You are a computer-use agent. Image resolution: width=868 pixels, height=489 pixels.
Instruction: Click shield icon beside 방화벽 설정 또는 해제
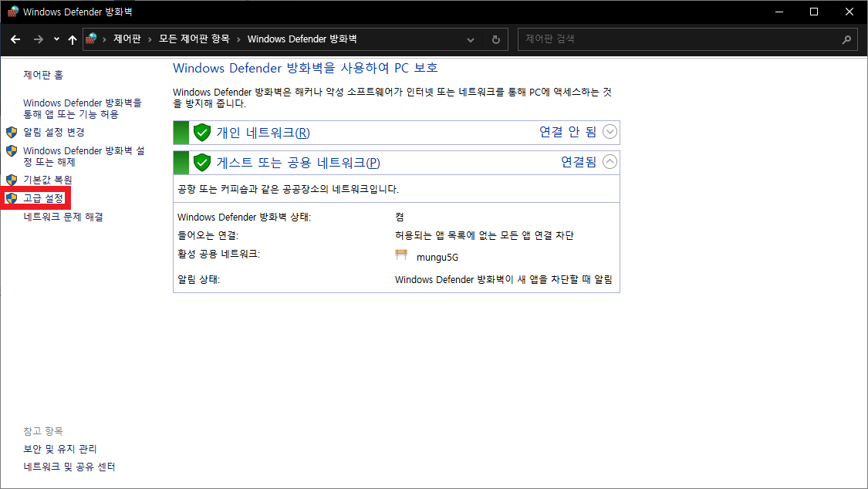coord(12,150)
